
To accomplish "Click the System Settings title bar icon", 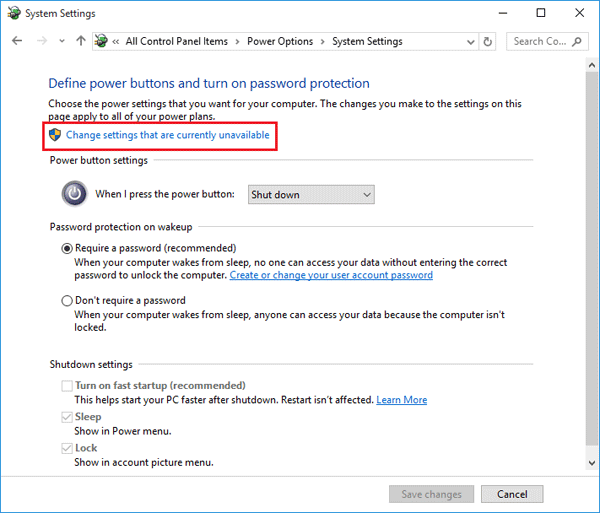I will tap(12, 13).
